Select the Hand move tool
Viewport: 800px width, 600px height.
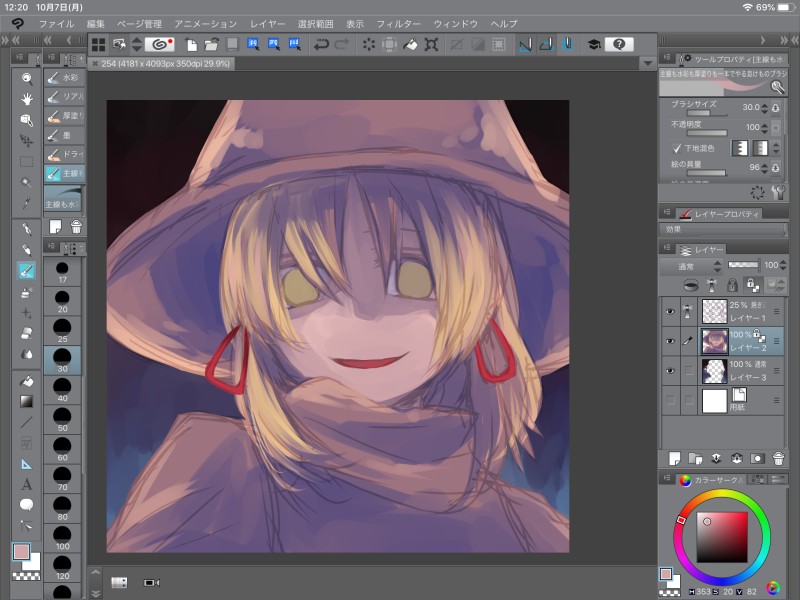click(27, 98)
